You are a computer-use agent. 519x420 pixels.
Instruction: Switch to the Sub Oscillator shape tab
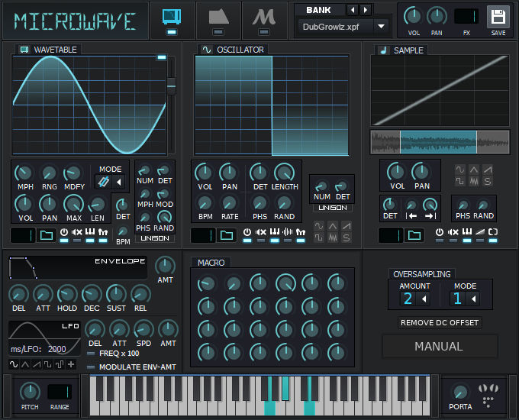[218, 17]
